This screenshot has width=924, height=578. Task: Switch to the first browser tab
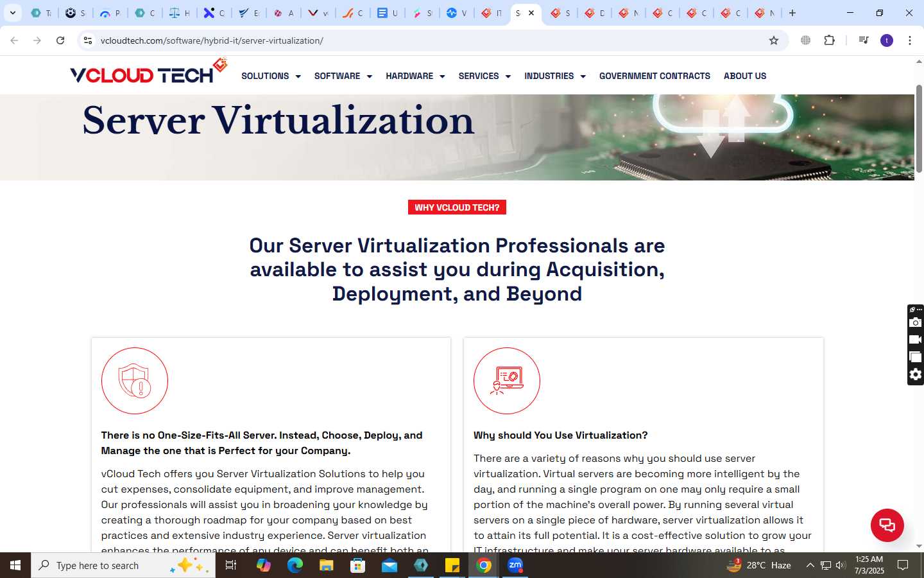(x=41, y=13)
